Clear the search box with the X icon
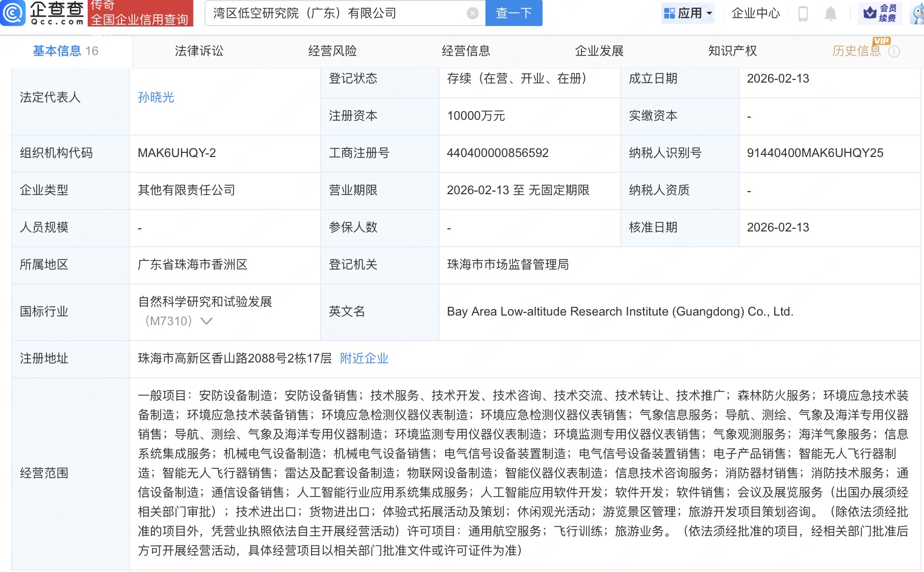This screenshot has height=572, width=924. pyautogui.click(x=473, y=13)
